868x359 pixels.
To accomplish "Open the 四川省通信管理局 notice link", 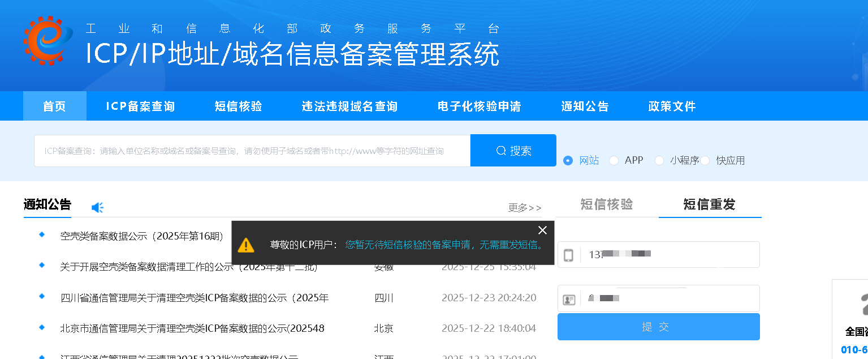I will tap(195, 298).
